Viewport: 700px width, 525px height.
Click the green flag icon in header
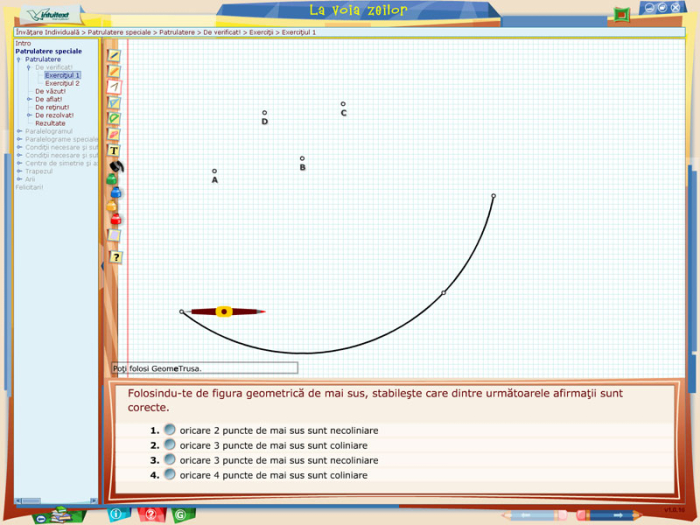coord(621,15)
